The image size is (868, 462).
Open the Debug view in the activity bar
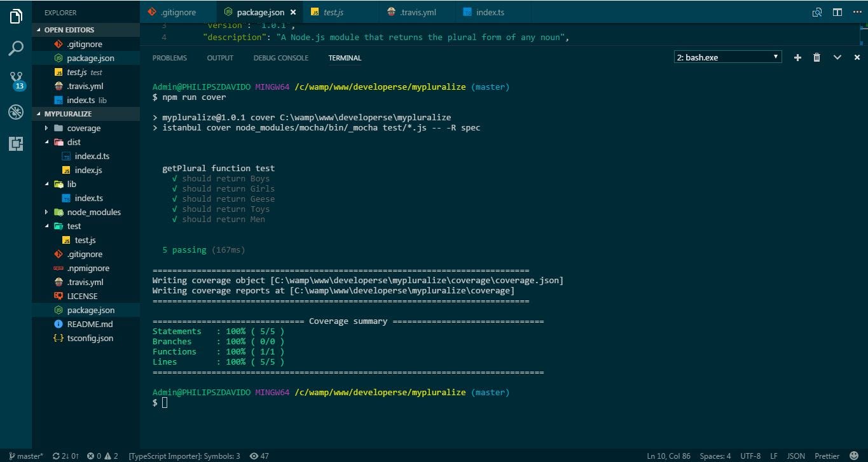click(x=16, y=112)
